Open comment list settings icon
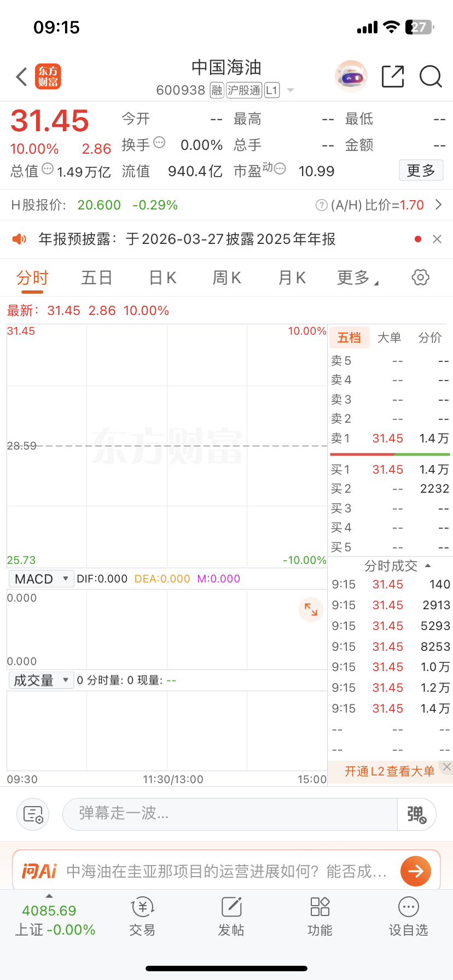The image size is (453, 980). pos(33,814)
